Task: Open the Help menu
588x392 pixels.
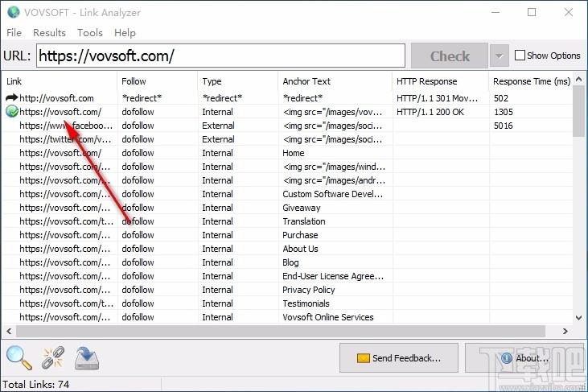Action: point(125,33)
